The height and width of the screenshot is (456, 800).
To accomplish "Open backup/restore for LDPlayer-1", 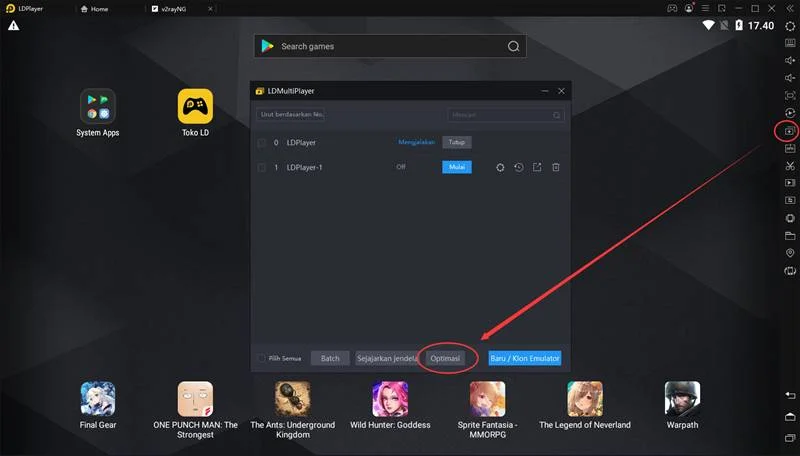I will coord(518,167).
